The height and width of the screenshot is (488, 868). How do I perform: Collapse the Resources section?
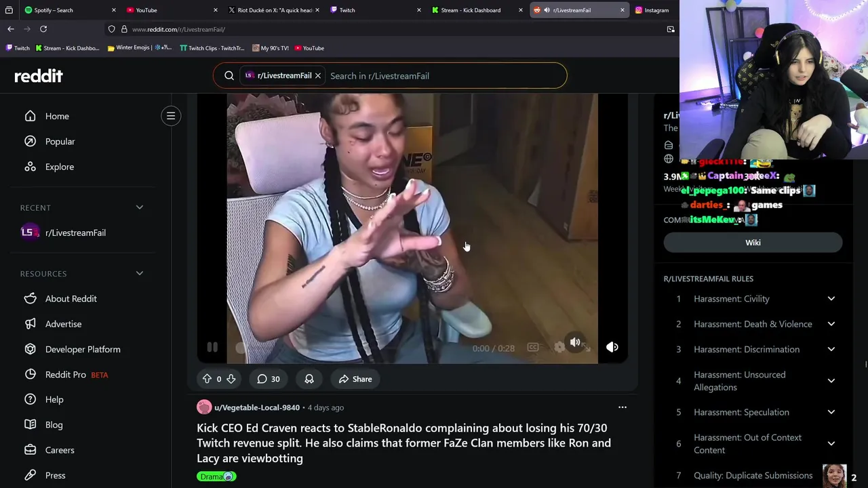point(139,273)
